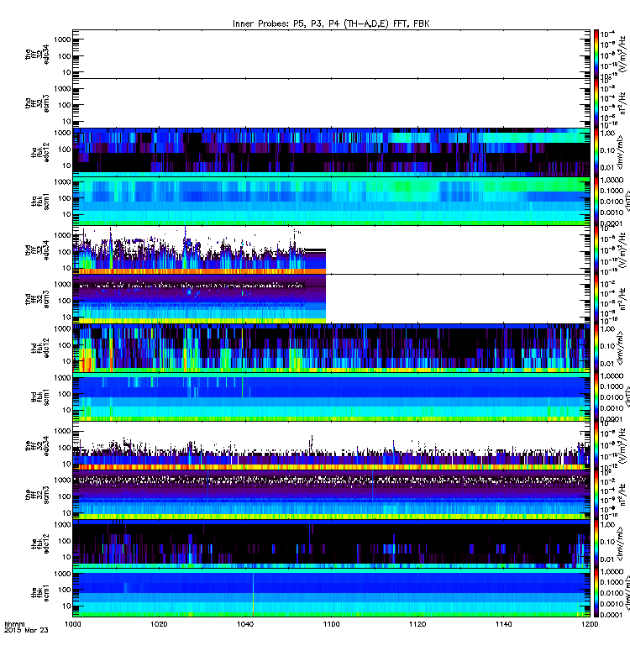Click the color bar beside tha fff edc34 panel
The image size is (630, 672).
[x=596, y=54]
